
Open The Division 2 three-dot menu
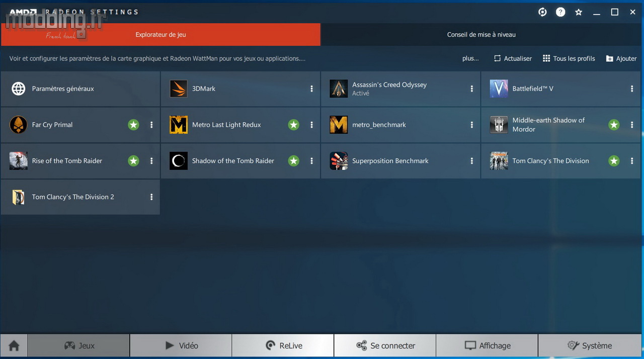151,197
